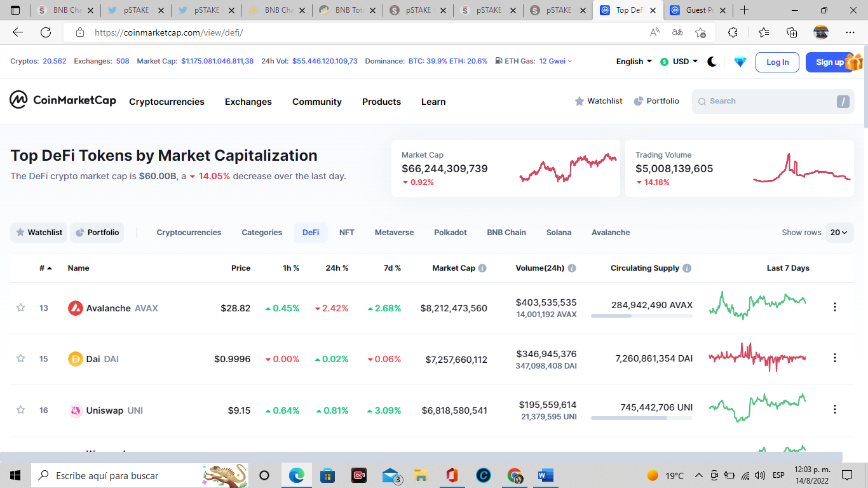
Task: Open the Collections icon in toolbar
Action: (792, 32)
